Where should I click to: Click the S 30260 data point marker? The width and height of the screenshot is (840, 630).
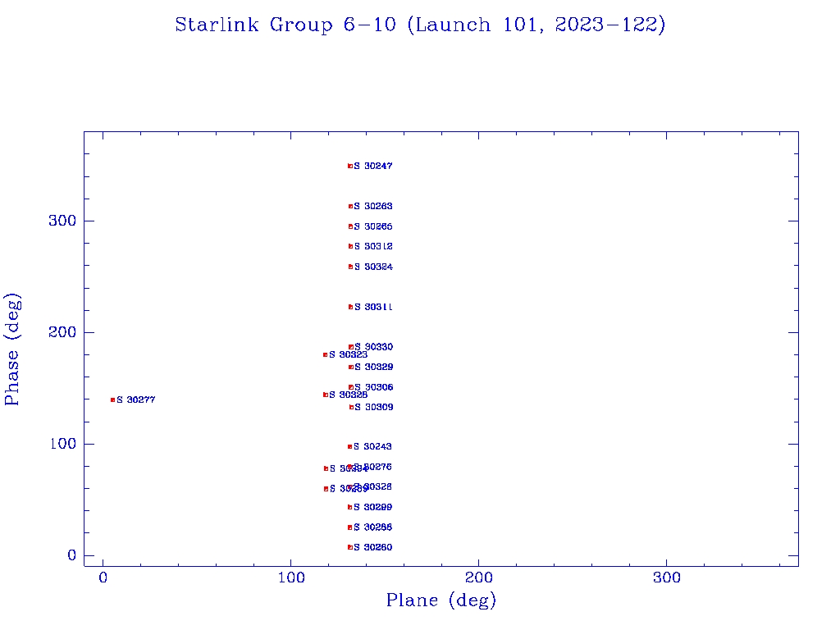(350, 547)
